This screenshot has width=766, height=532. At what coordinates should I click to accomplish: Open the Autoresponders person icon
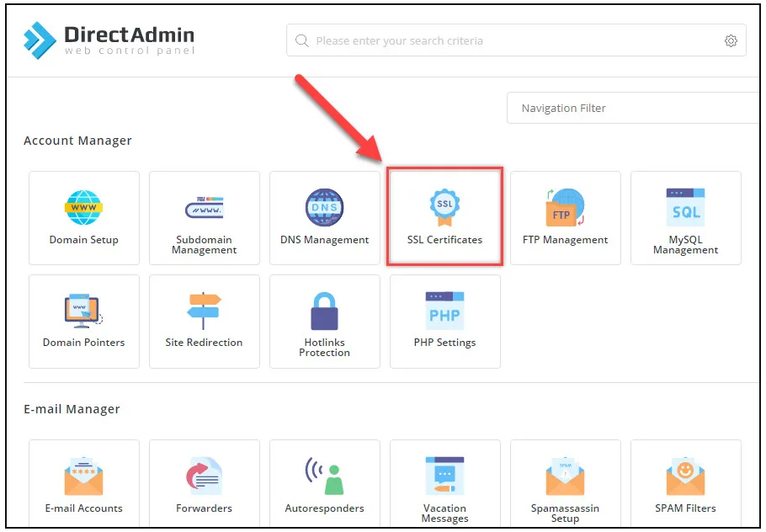point(324,476)
